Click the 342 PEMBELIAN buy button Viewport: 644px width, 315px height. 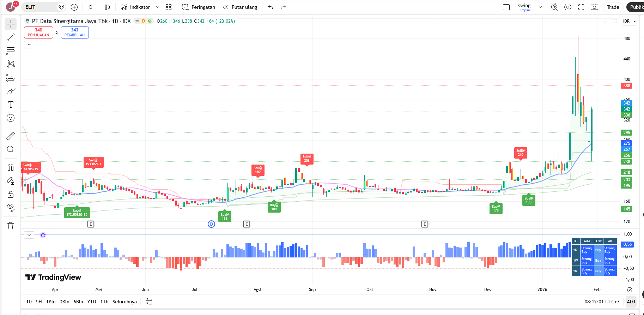click(x=75, y=32)
